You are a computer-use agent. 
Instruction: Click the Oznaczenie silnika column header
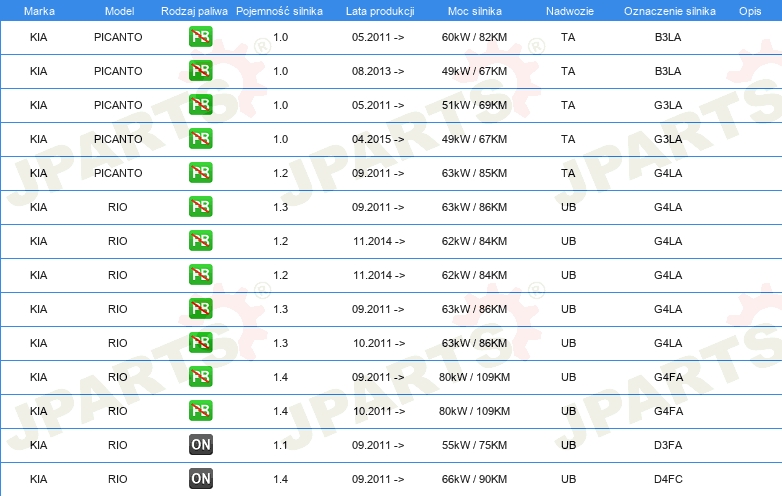[670, 11]
